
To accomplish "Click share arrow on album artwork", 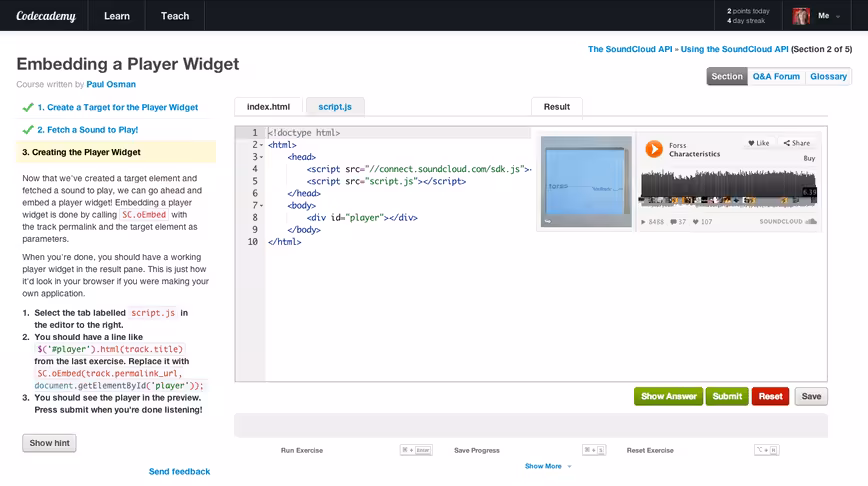I will 547,221.
